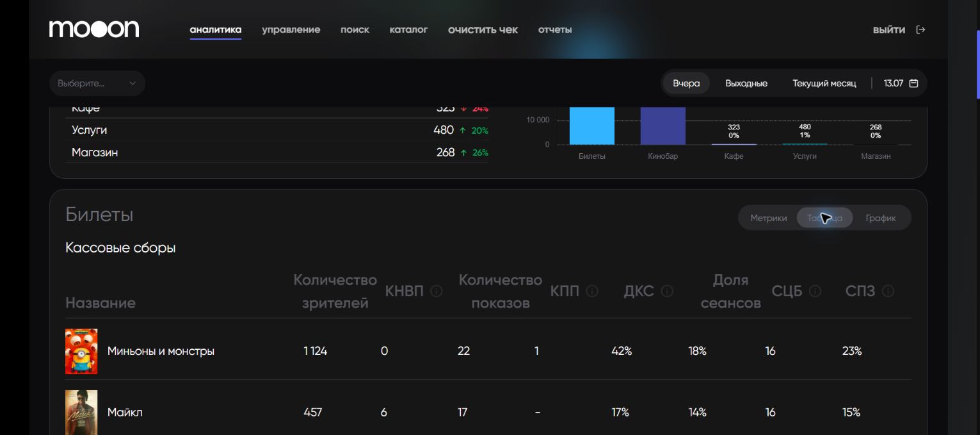
Task: Click the mooon logo
Action: 94,29
